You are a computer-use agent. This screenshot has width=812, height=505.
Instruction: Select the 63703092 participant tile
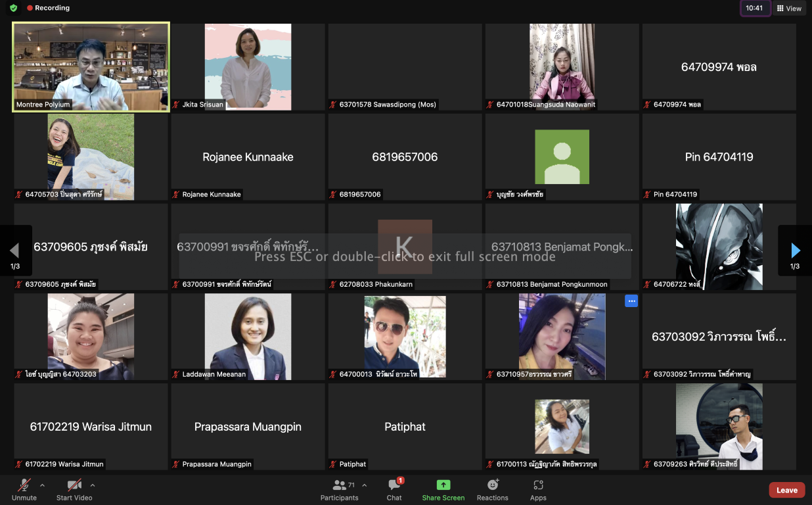719,337
